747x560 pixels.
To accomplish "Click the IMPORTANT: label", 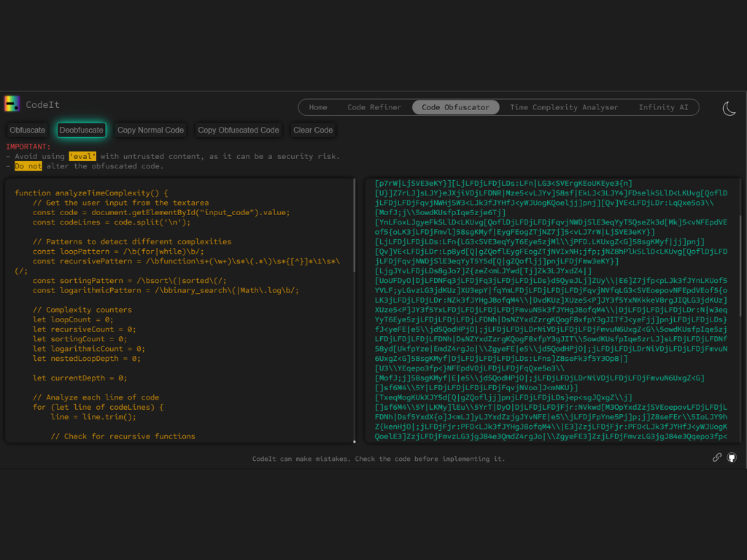I will [28, 147].
